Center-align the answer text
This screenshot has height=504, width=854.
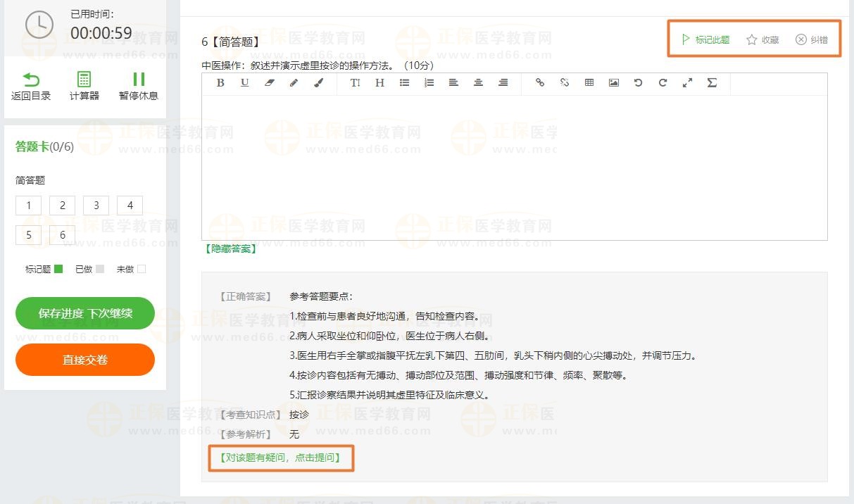click(478, 83)
